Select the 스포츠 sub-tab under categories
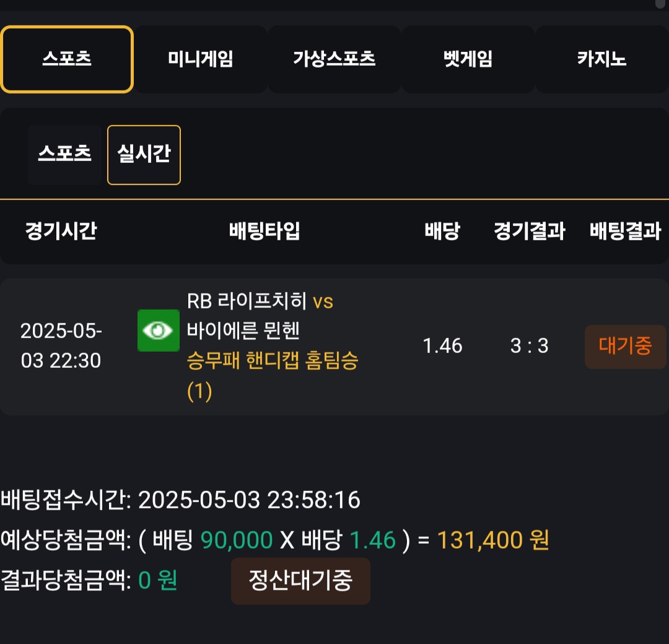This screenshot has width=669, height=644. (x=65, y=155)
